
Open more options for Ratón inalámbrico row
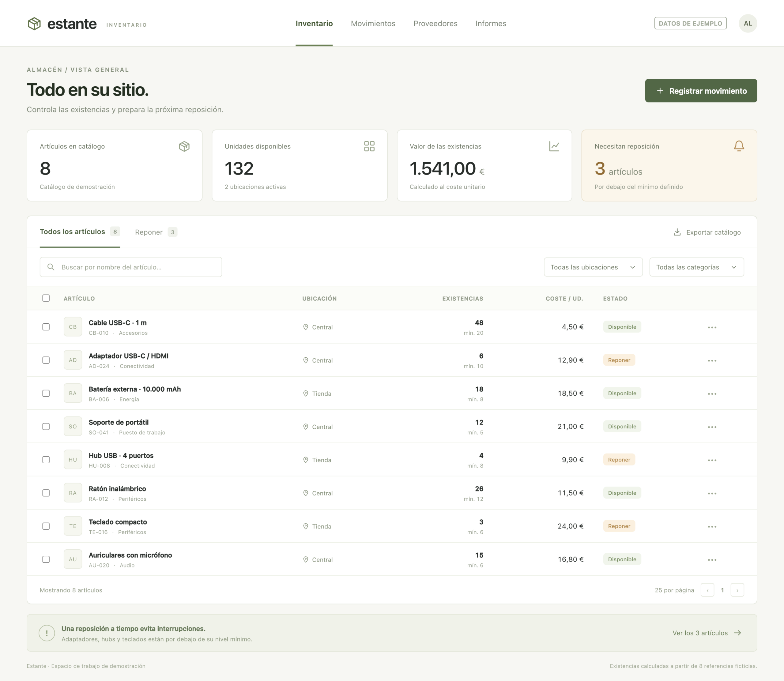tap(712, 493)
